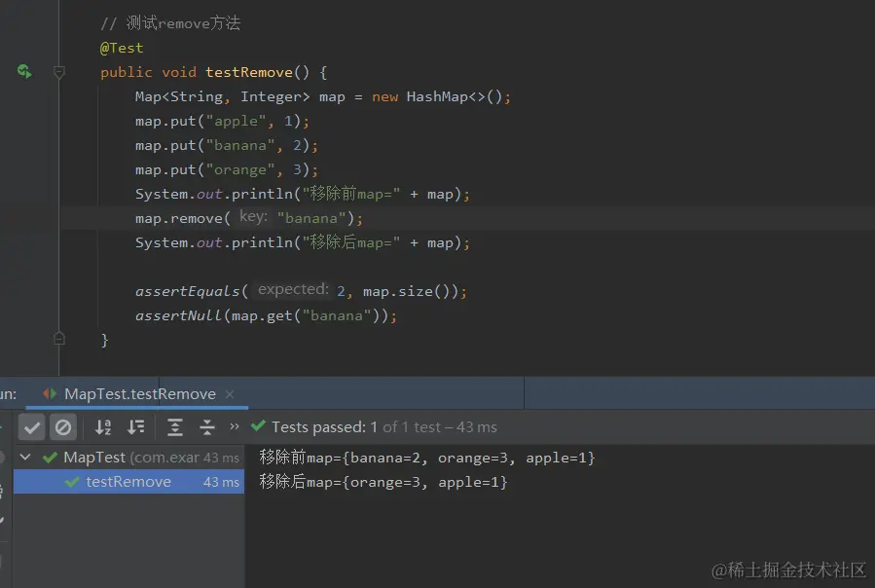
Task: Click the map.remove code line with "banana"
Action: tap(249, 218)
